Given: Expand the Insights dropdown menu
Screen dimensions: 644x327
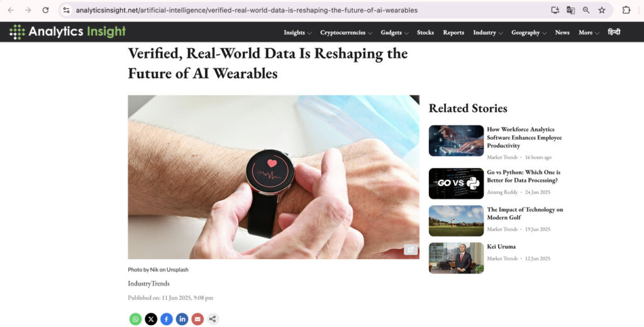Looking at the screenshot, I should click(x=297, y=33).
